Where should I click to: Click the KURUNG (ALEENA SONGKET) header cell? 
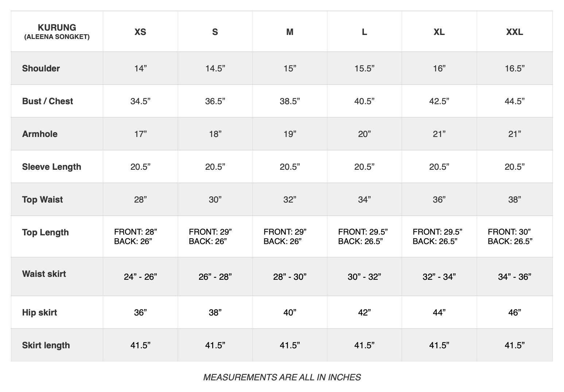[x=57, y=32]
